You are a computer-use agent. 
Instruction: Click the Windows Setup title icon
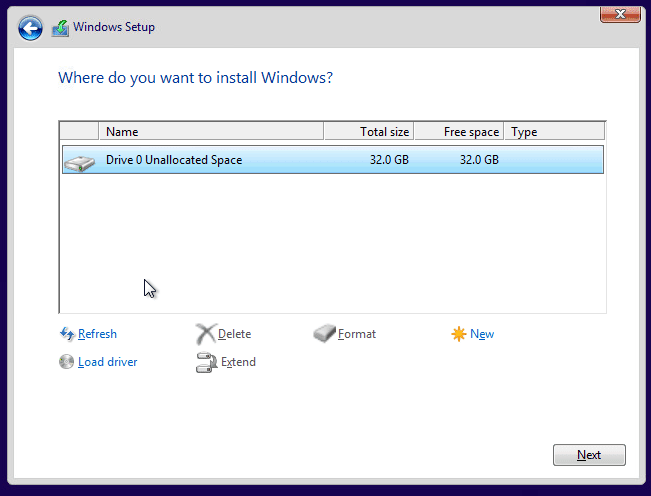60,28
